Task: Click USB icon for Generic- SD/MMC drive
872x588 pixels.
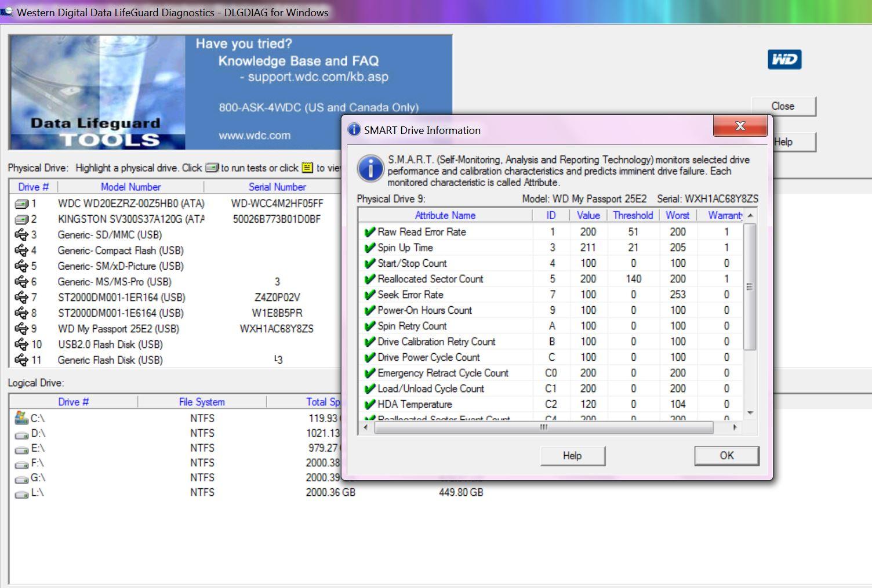Action: (21, 235)
